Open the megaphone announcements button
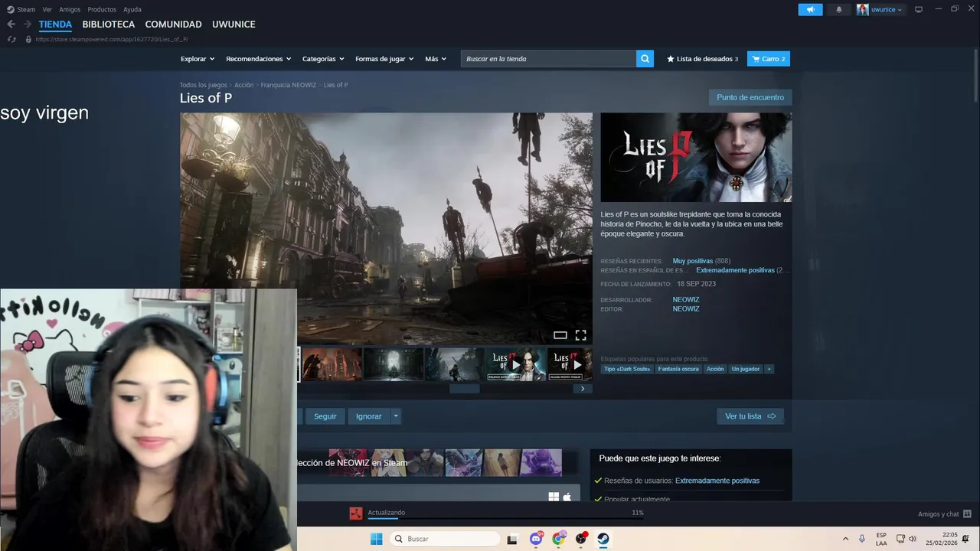 click(x=810, y=9)
